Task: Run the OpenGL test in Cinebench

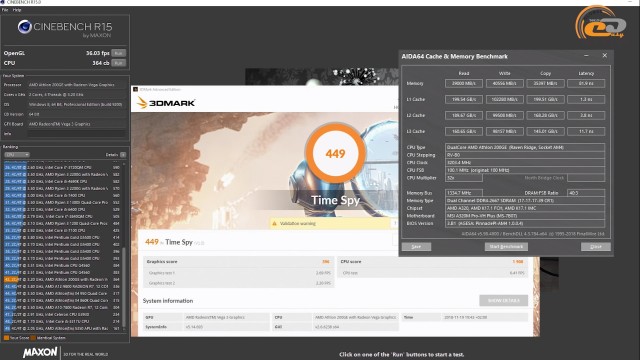Action: [x=119, y=53]
